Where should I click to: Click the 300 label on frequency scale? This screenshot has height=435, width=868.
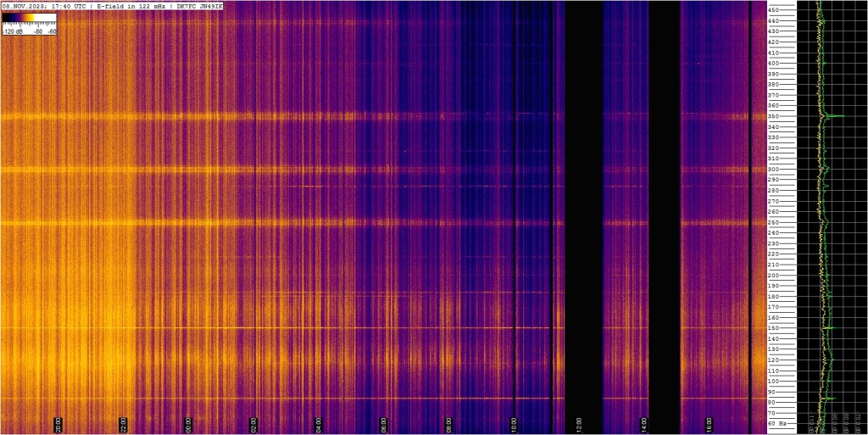[x=788, y=170]
